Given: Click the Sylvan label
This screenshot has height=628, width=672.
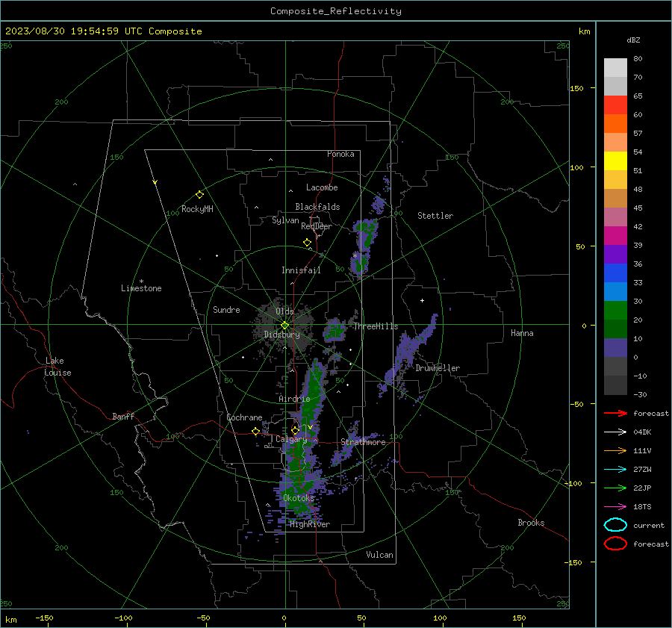Looking at the screenshot, I should [x=285, y=220].
